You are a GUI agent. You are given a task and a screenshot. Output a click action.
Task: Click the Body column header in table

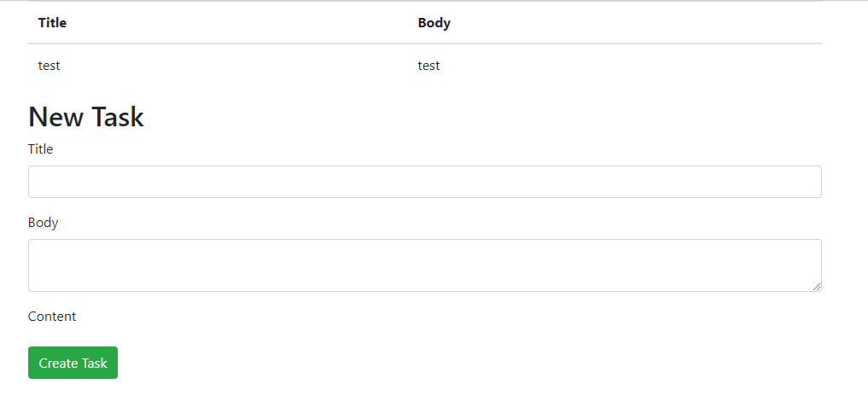(x=434, y=23)
